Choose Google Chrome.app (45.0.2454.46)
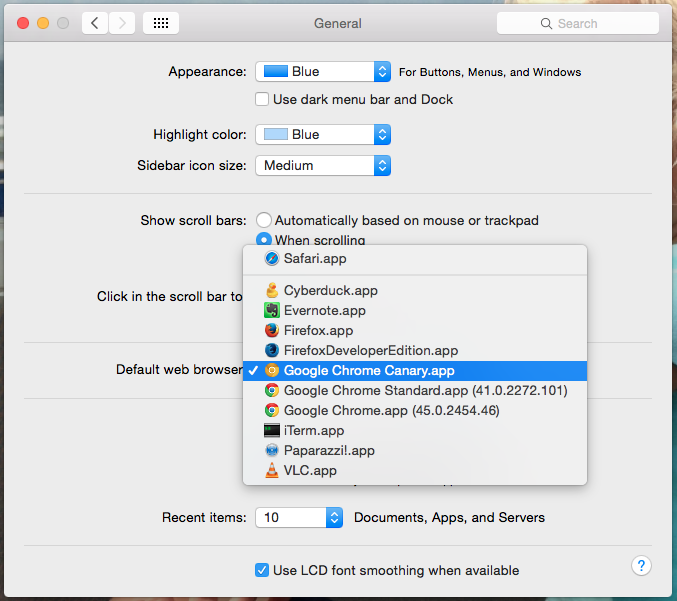 pos(414,410)
